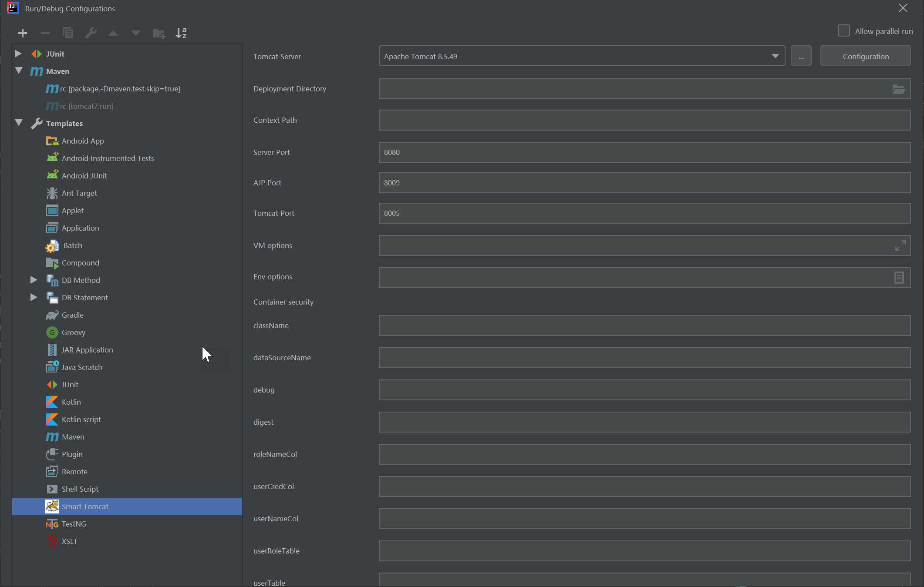Collapse the Maven configurations node
The image size is (924, 587).
19,70
